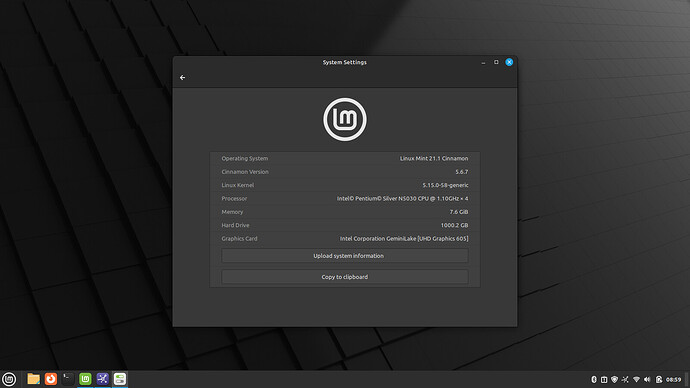
Task: Select the Intel GeminiLake UHD Graphics 605 value
Action: (404, 238)
